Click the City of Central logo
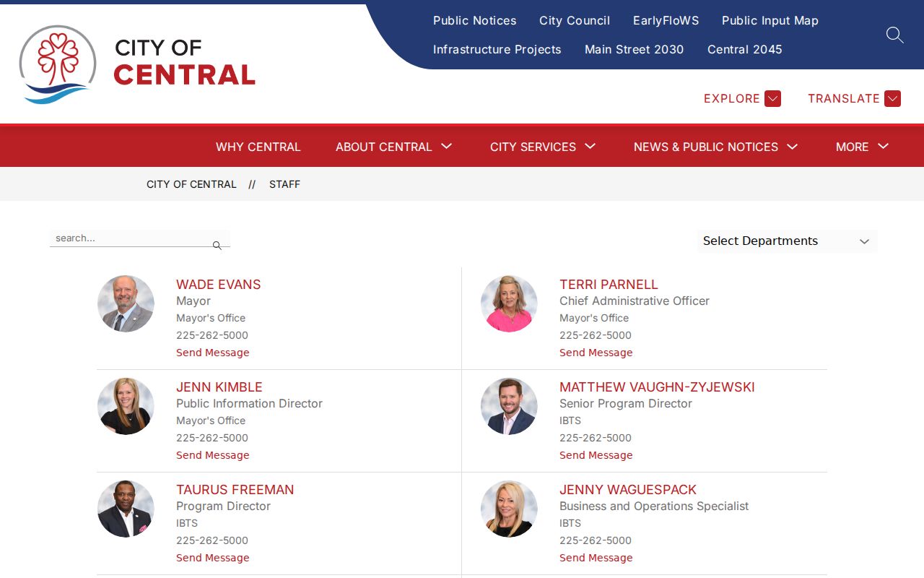This screenshot has width=924, height=578. pos(137,65)
